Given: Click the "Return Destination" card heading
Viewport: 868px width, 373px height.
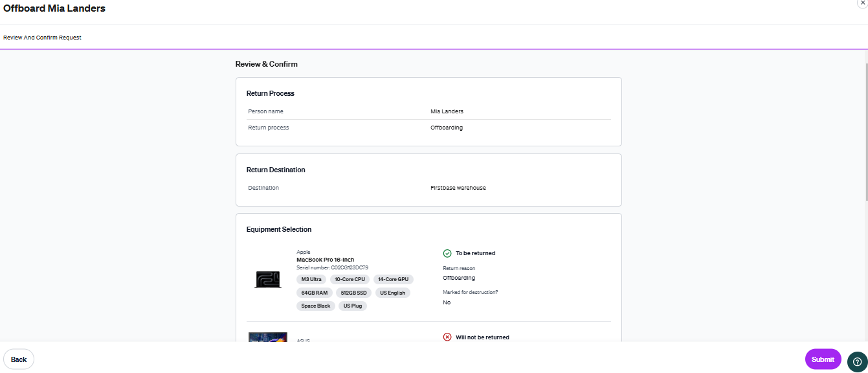Looking at the screenshot, I should (276, 170).
